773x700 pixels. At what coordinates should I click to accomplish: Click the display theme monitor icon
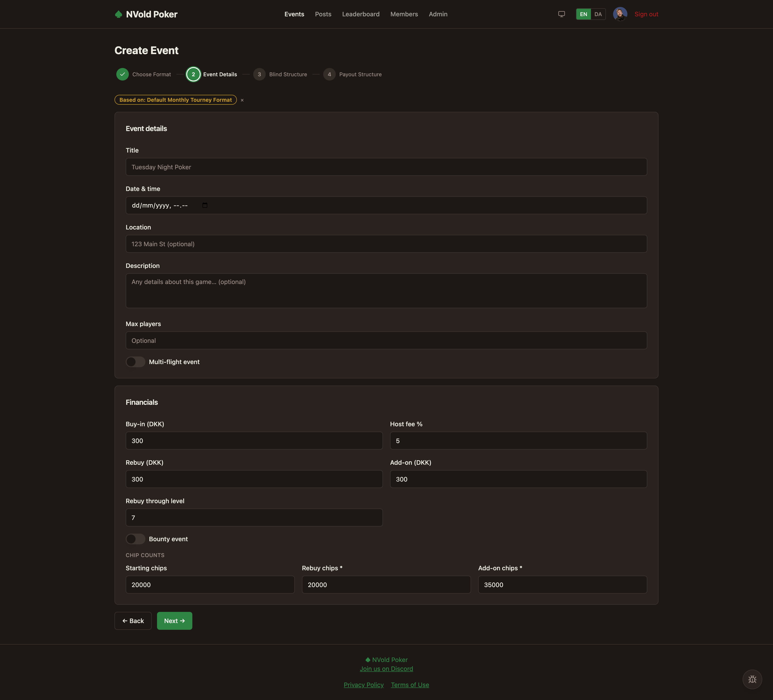pyautogui.click(x=561, y=14)
